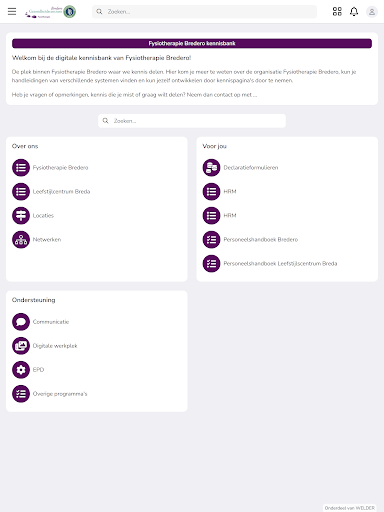Focus the Zoeken field below welcome text

point(192,121)
